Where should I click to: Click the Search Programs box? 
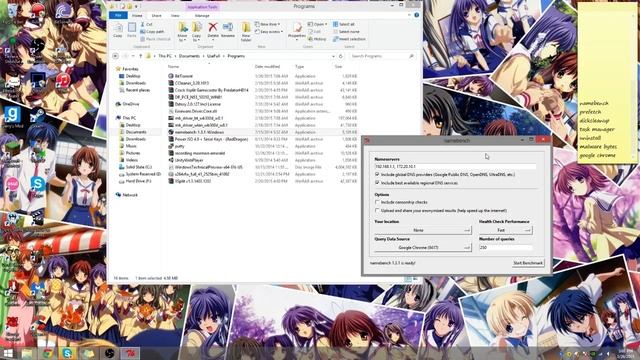(x=382, y=56)
